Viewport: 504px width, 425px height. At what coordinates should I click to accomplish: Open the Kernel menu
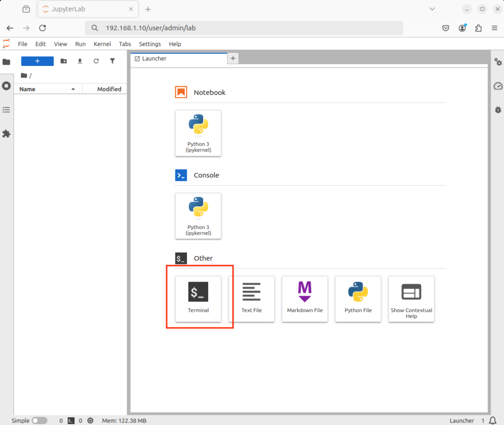coord(102,44)
